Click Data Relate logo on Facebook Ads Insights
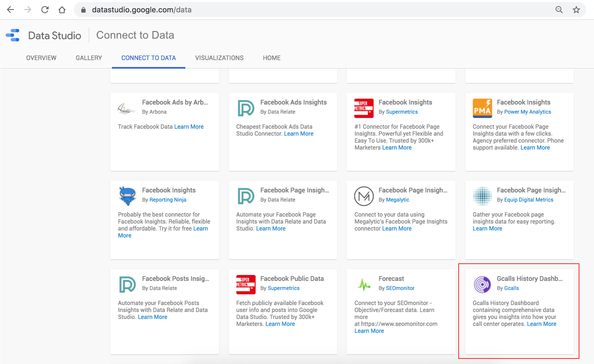Viewport: 594px width, 364px height. tap(246, 108)
